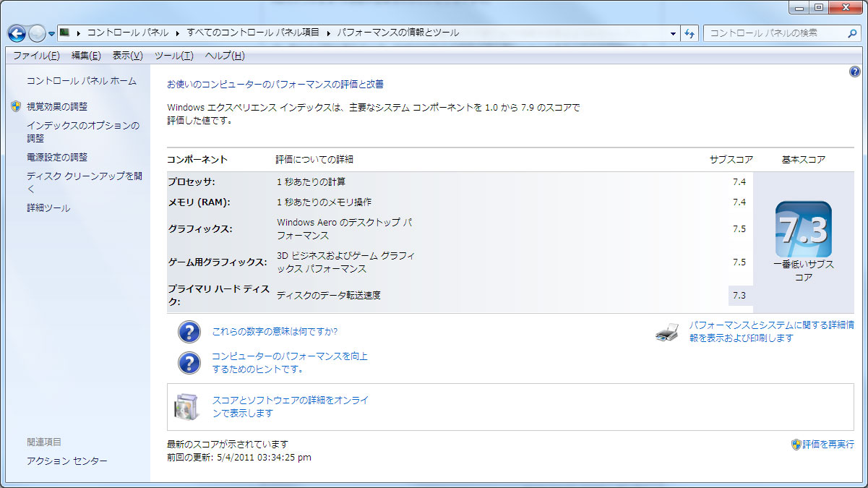Screen dimensions: 868x488
Task: Click 評価を再実行 link
Action: point(828,445)
